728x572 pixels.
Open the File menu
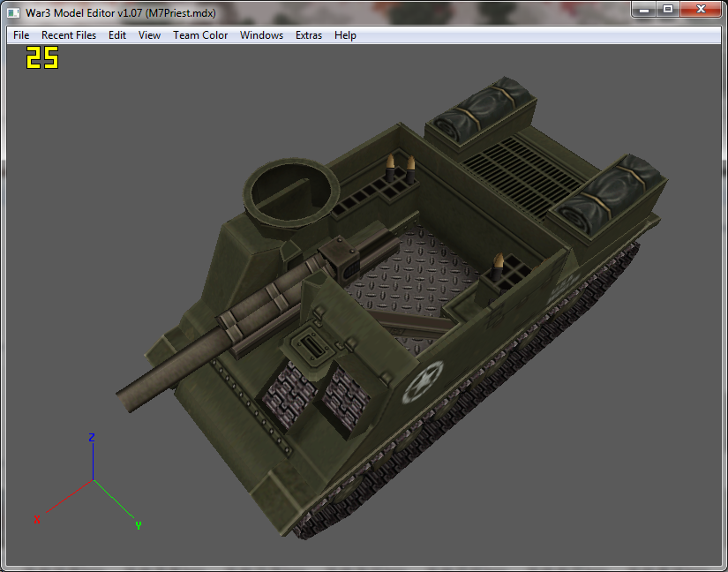tap(21, 35)
